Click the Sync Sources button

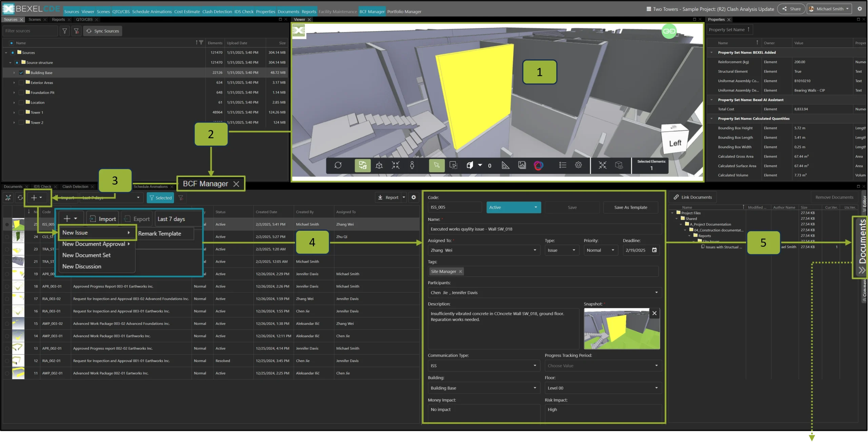(103, 31)
